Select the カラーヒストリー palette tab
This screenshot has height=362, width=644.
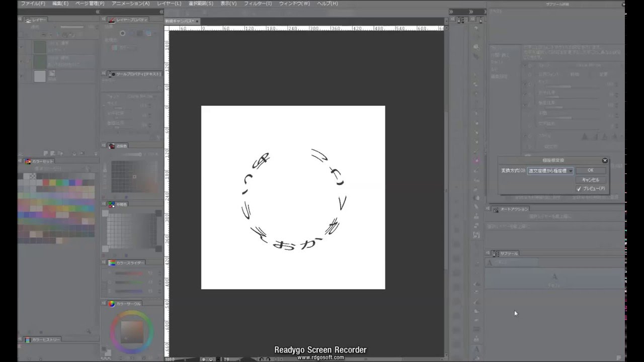[42, 340]
